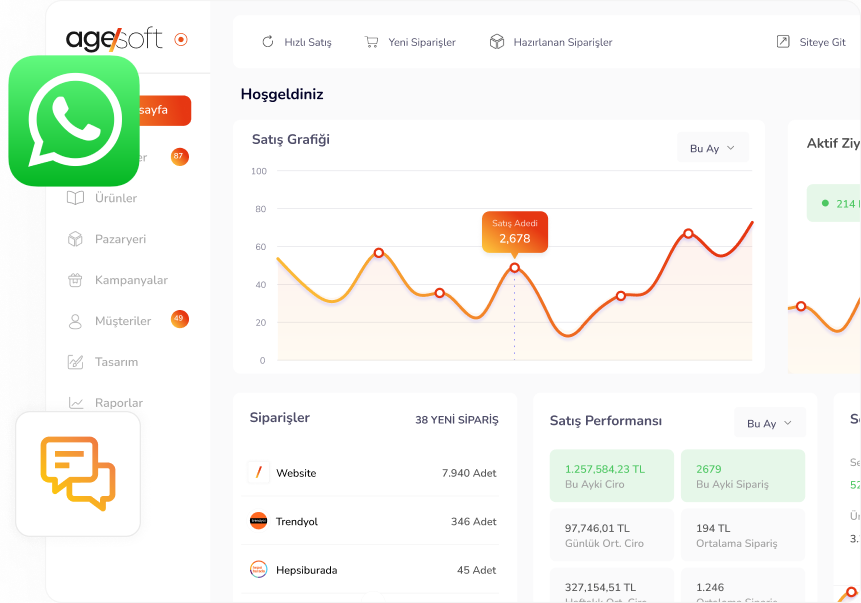This screenshot has height=603, width=861.
Task: Click the data point on Aktif Ziyaretçi chart
Action: tap(801, 306)
